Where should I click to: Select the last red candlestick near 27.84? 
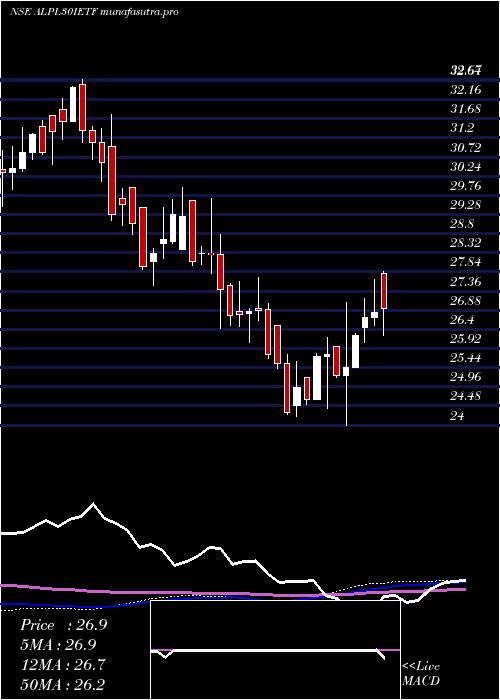pyautogui.click(x=384, y=291)
